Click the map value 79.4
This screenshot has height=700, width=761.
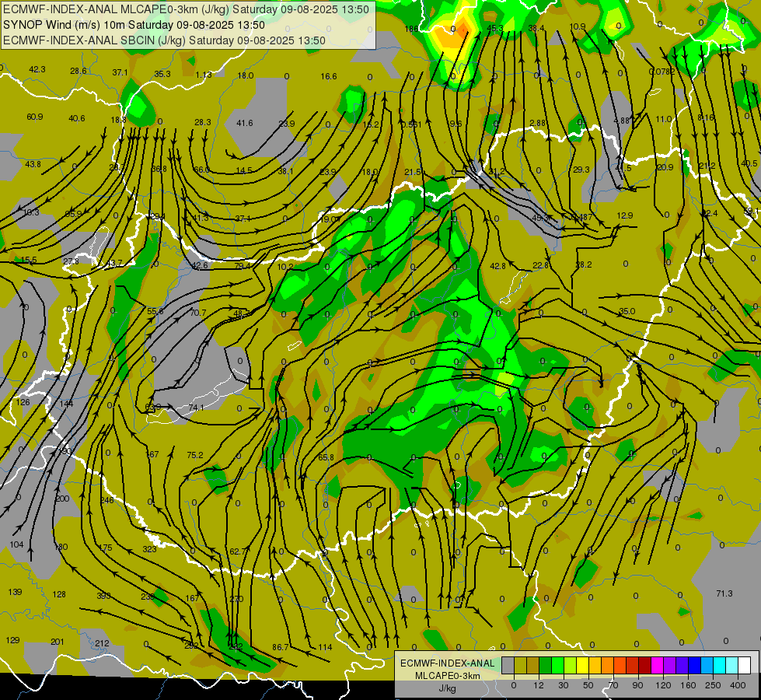pos(243,266)
